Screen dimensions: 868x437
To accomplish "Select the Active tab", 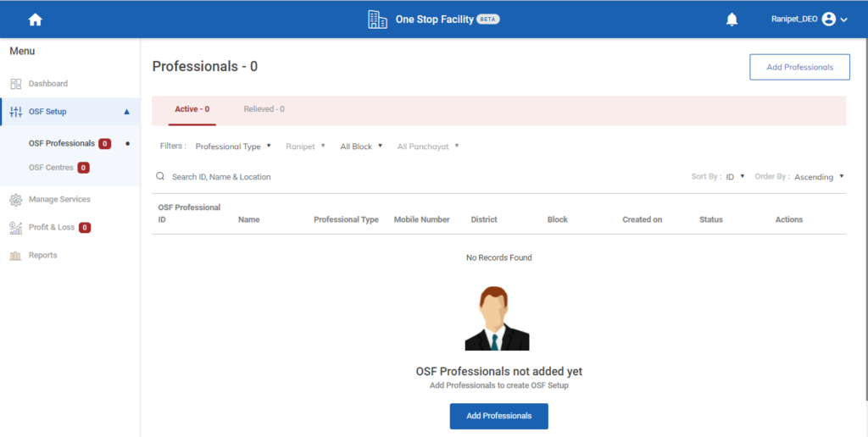I will (192, 109).
